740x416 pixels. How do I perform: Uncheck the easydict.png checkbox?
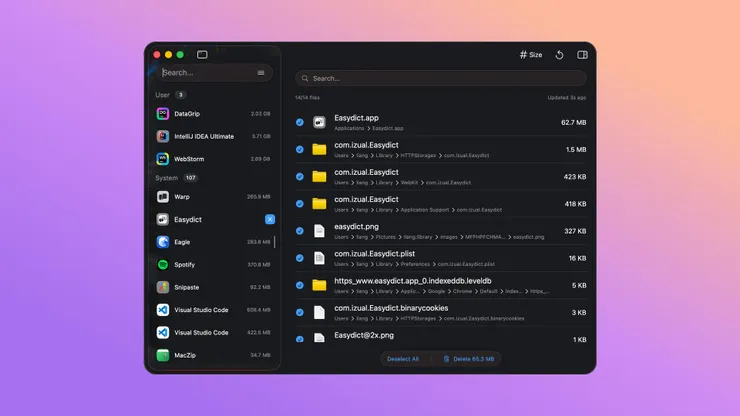tap(300, 231)
